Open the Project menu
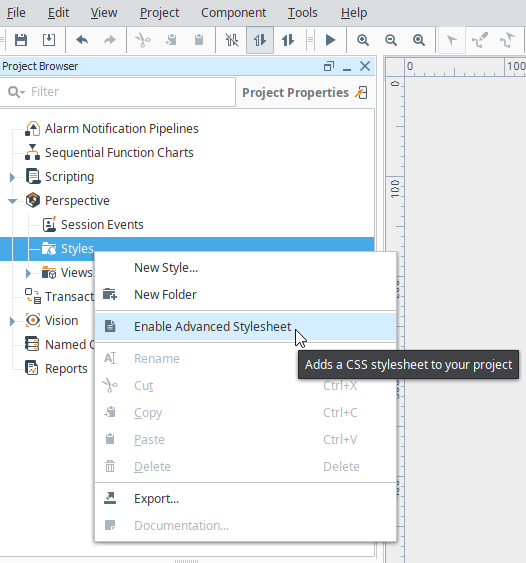Viewport: 526px width, 563px height. click(x=159, y=13)
